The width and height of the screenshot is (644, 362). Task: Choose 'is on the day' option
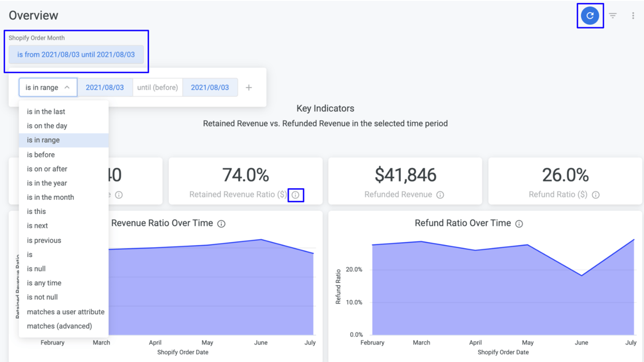pos(64,126)
